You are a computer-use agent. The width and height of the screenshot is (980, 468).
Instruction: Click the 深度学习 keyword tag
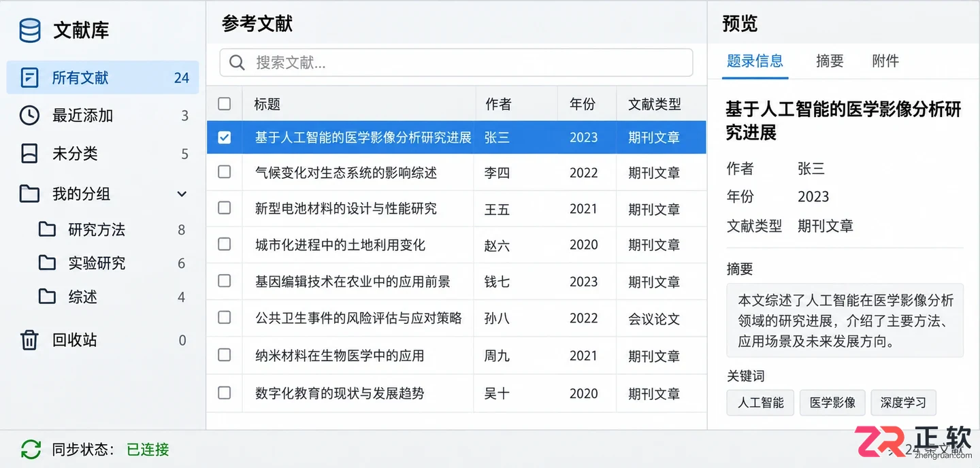pyautogui.click(x=903, y=403)
